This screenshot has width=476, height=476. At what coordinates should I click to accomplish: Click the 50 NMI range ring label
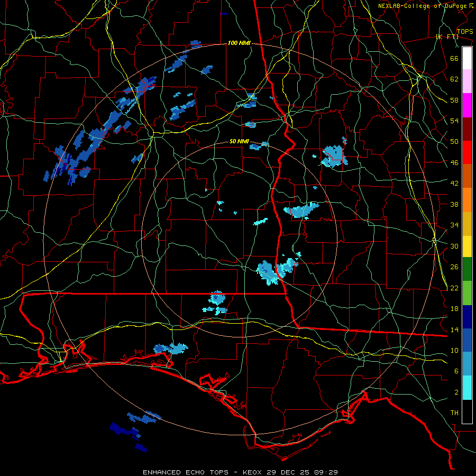click(239, 141)
